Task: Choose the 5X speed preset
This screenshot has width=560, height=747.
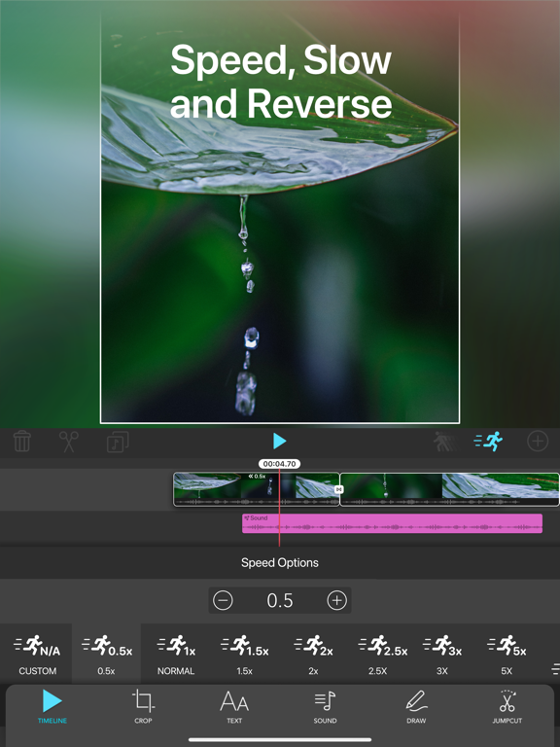Action: (x=507, y=654)
